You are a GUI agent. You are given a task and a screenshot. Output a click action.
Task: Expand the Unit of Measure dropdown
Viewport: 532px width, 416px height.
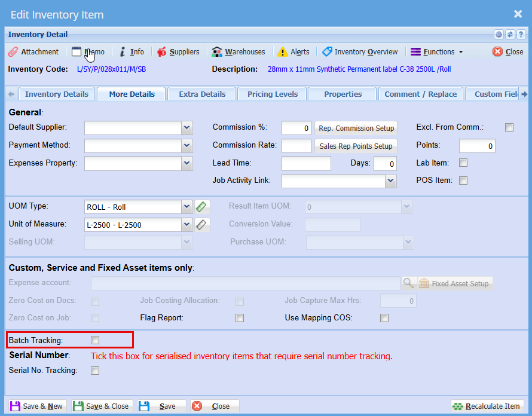[x=186, y=225]
